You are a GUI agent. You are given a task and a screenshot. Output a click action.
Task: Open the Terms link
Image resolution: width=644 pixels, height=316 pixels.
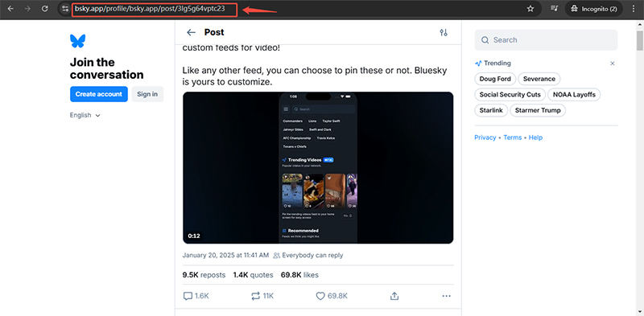tap(512, 137)
